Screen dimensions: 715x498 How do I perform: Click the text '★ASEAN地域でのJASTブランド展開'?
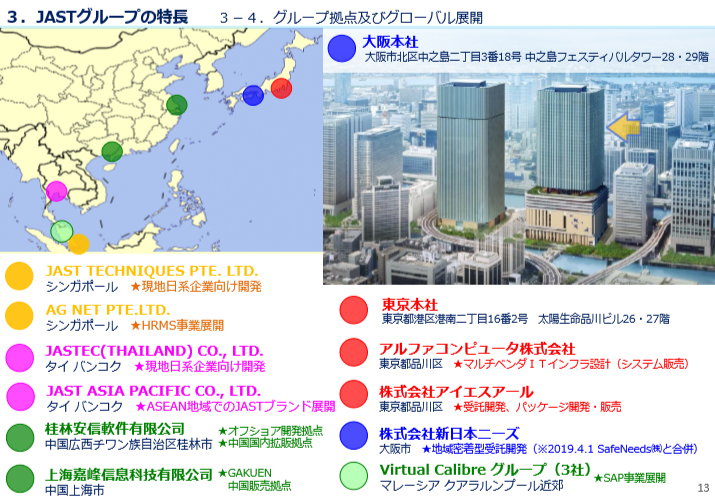[235, 406]
